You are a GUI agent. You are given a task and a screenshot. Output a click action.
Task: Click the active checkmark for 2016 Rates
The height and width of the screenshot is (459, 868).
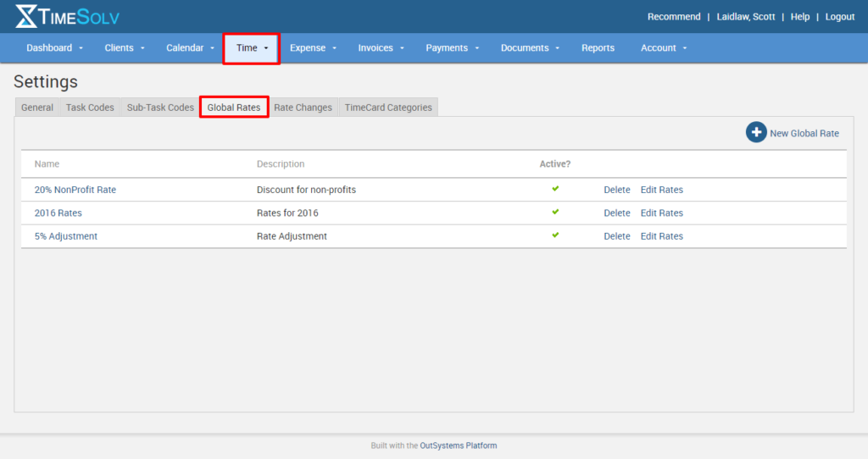(x=555, y=212)
